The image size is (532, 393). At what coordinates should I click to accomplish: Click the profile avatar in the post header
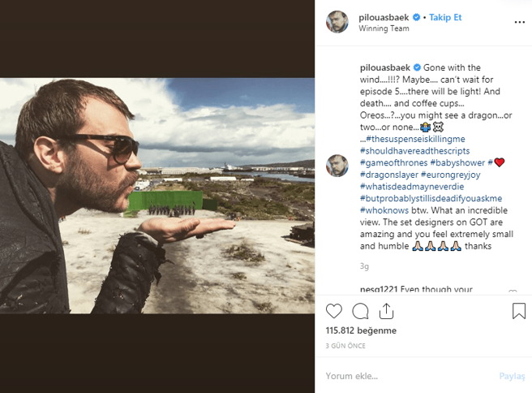[337, 23]
